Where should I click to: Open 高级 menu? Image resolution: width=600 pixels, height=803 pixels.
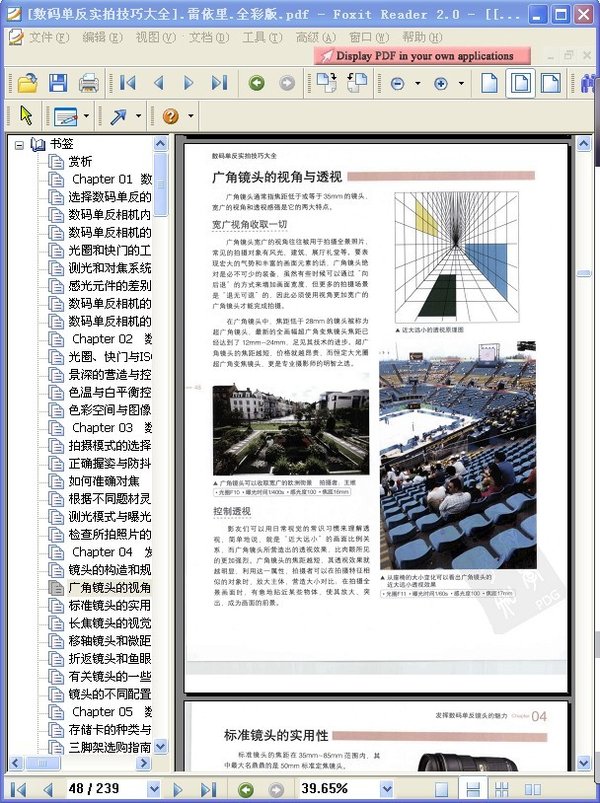coord(316,37)
